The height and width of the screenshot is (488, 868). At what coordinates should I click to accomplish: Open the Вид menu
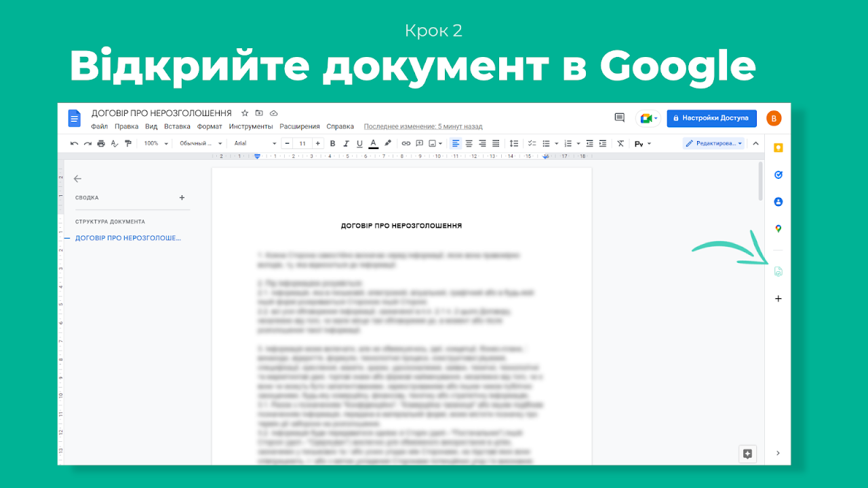click(x=151, y=127)
